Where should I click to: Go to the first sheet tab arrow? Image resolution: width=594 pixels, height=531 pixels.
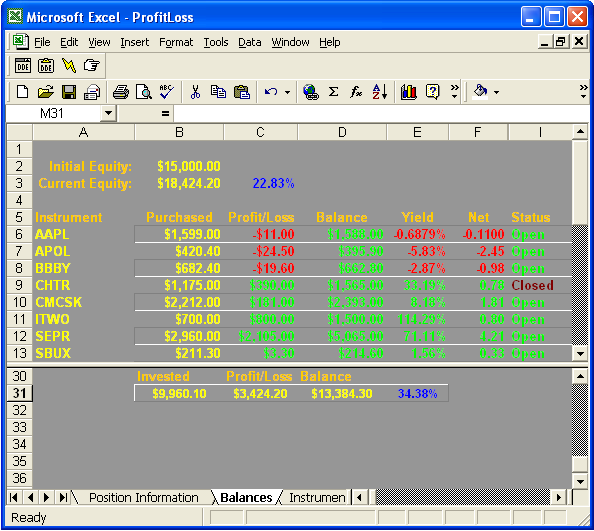(14, 497)
